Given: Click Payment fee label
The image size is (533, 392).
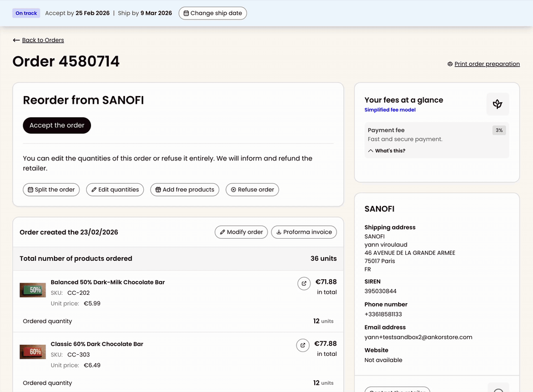Looking at the screenshot, I should tap(386, 130).
